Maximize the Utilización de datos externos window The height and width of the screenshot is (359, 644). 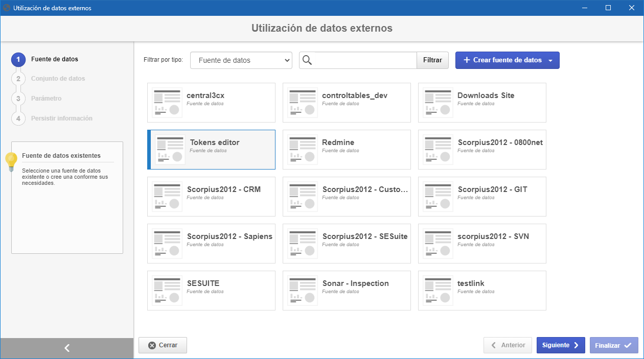point(608,8)
